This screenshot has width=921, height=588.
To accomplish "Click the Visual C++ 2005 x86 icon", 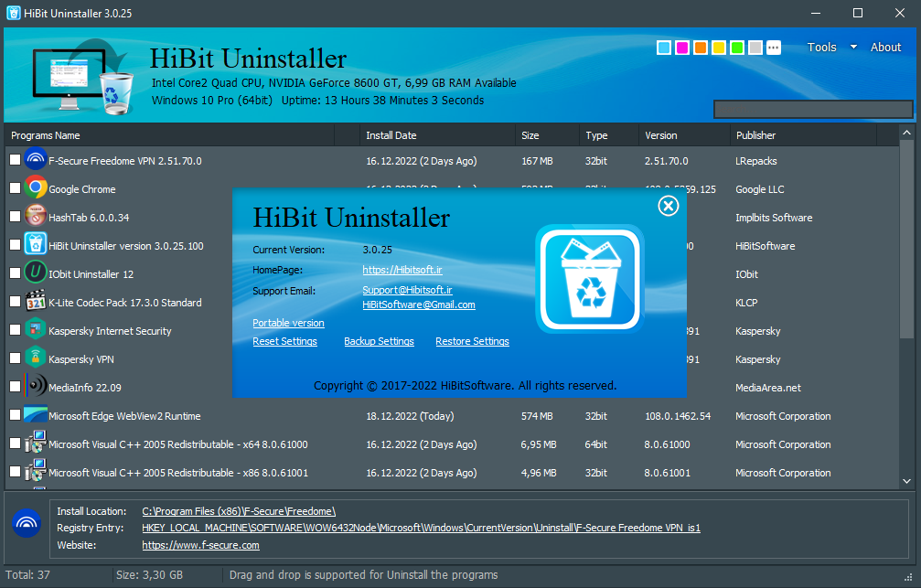I will [36, 471].
